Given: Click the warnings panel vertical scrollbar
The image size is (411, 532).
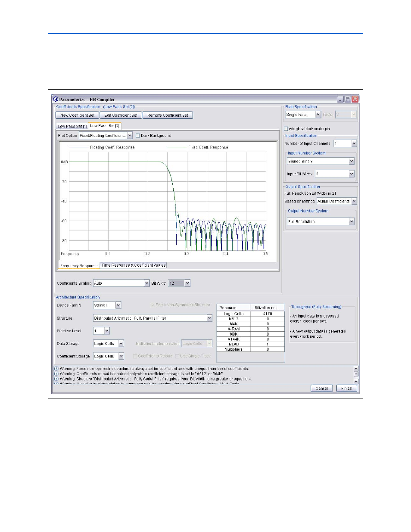Looking at the screenshot, I should pyautogui.click(x=356, y=375).
